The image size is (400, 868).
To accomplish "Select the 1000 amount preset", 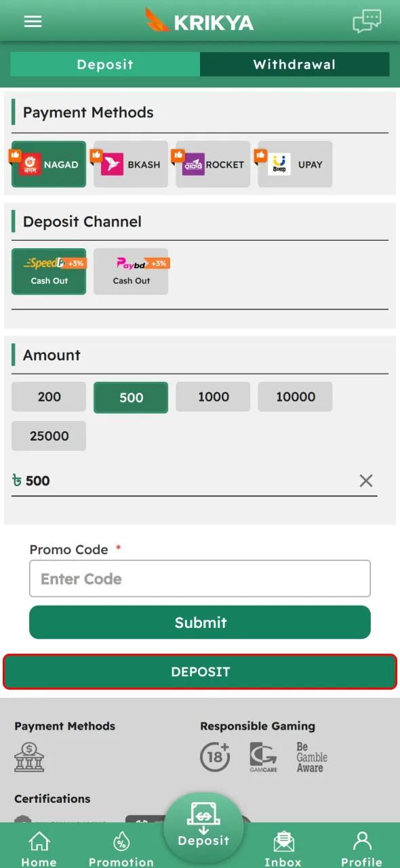I will (212, 397).
